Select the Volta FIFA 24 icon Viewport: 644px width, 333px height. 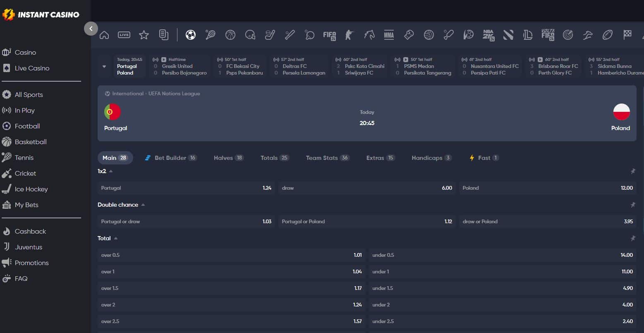pyautogui.click(x=548, y=35)
